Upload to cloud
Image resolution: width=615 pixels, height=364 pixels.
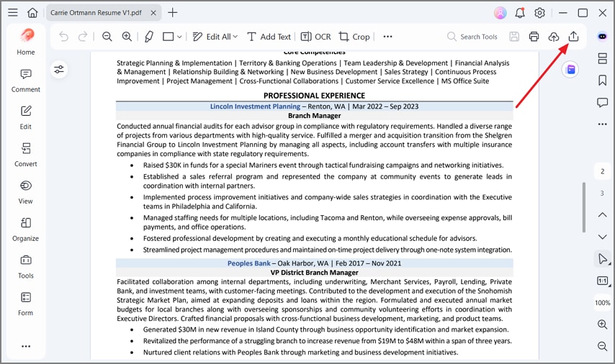pyautogui.click(x=553, y=37)
